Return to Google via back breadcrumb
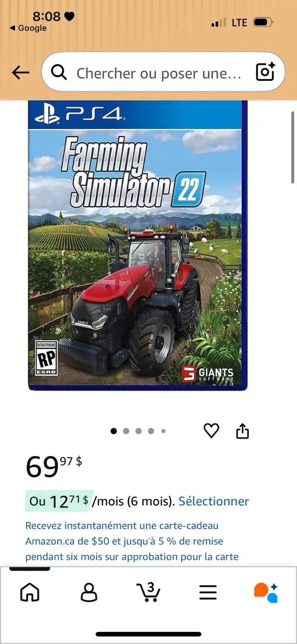 point(28,28)
